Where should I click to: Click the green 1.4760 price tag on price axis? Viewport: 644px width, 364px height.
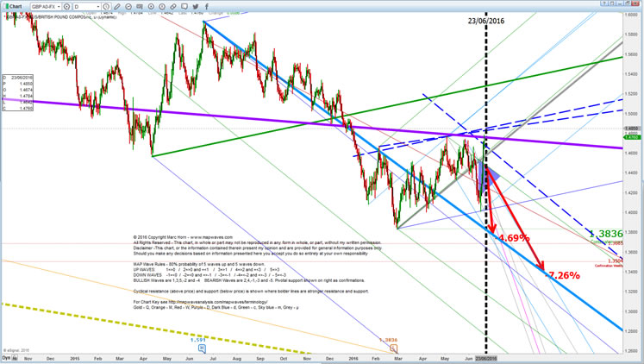tap(634, 137)
